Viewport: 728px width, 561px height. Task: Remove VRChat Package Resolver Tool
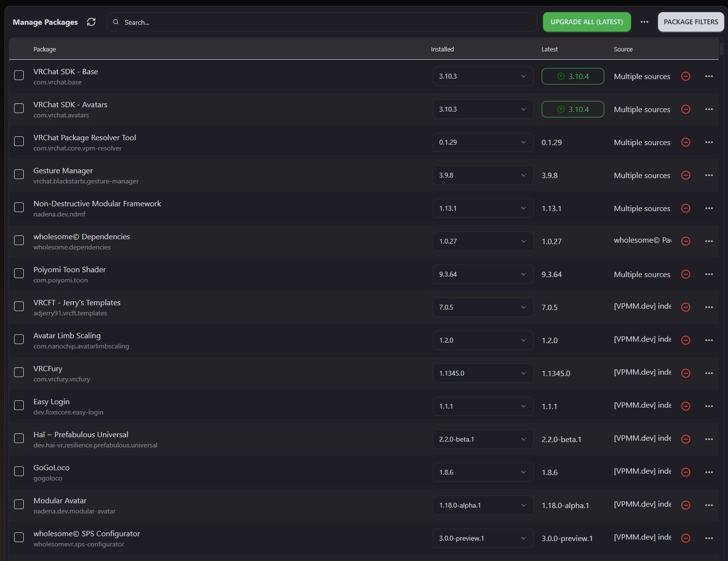pyautogui.click(x=686, y=142)
